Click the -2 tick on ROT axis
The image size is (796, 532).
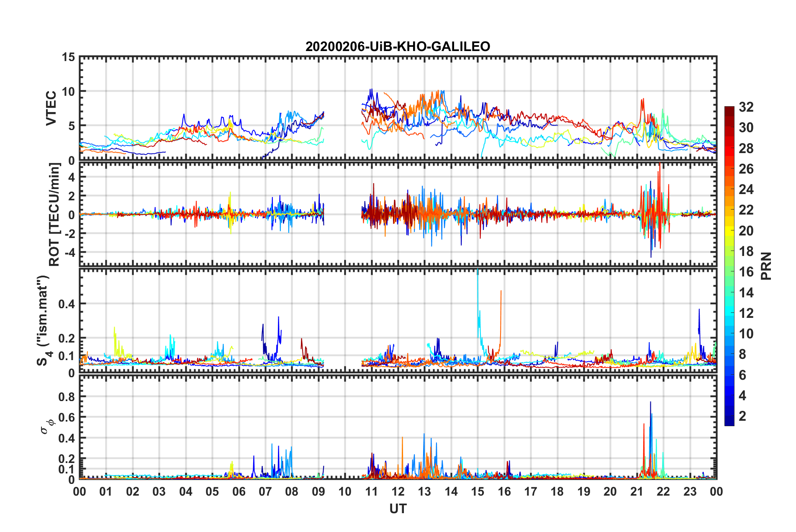pos(70,234)
